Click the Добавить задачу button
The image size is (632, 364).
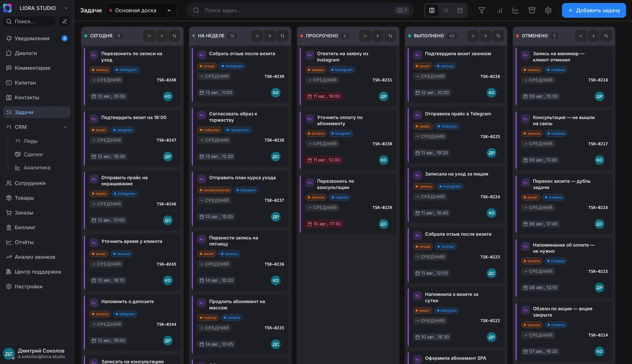point(594,10)
